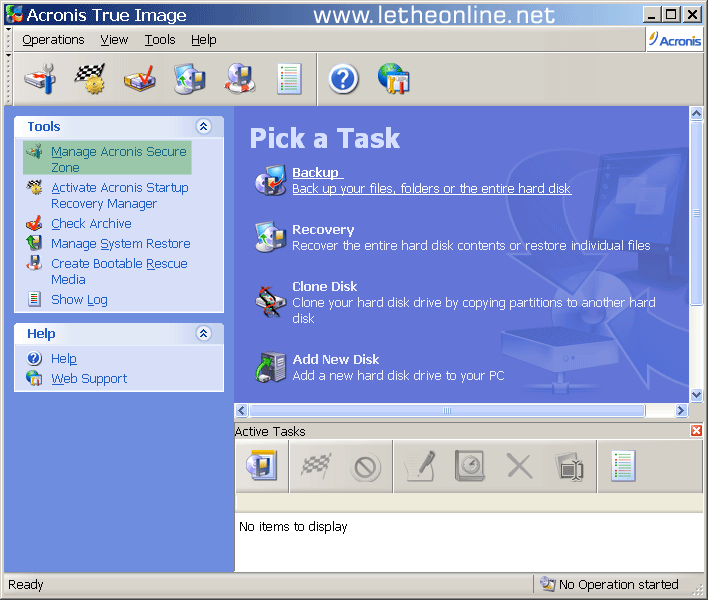This screenshot has width=708, height=600.
Task: Click scroll down arrow of task pane
Action: [696, 395]
